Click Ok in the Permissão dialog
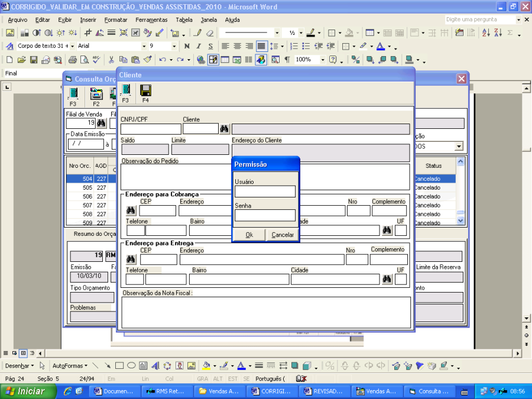 249,235
